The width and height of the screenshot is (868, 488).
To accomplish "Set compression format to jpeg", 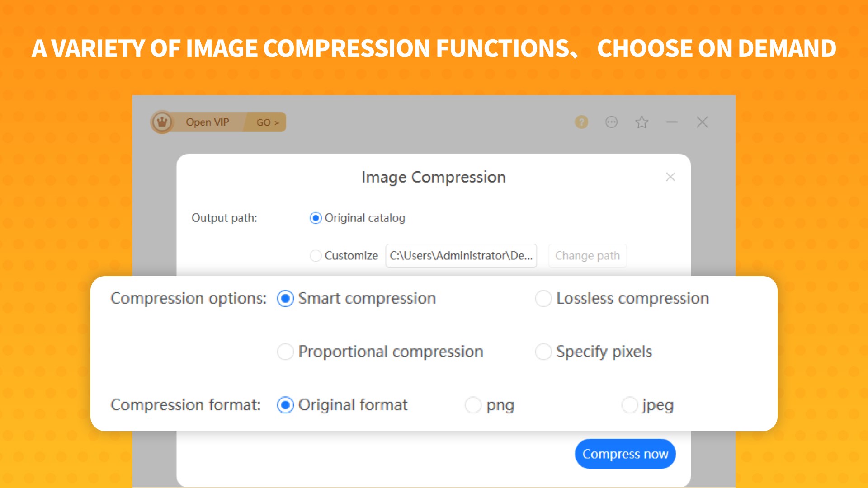I will click(x=629, y=405).
